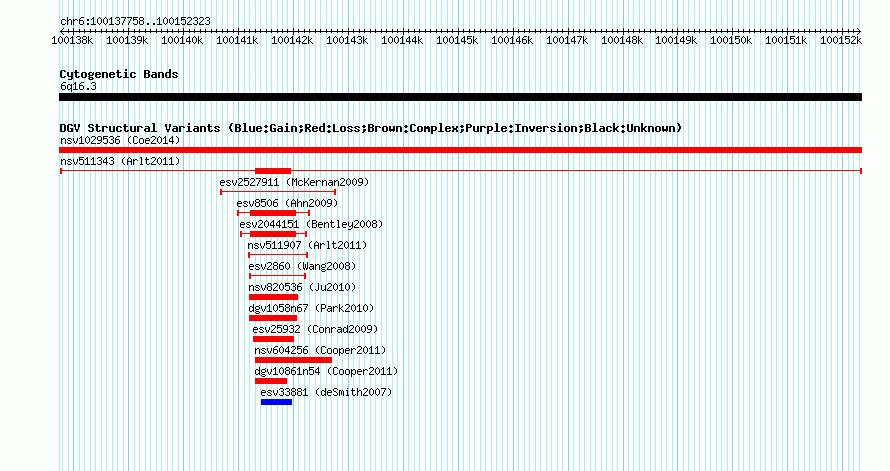890x471 pixels.
Task: Open esv2044151 (Bentley2008) variant label
Action: point(311,224)
